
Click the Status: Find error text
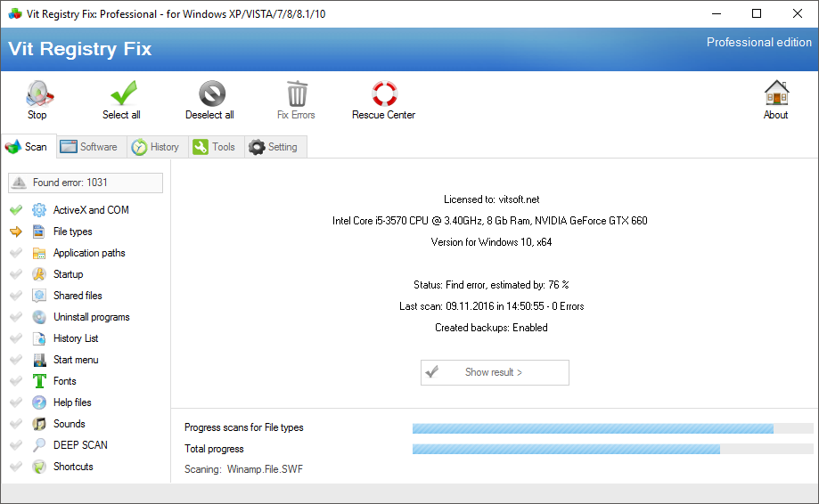492,285
